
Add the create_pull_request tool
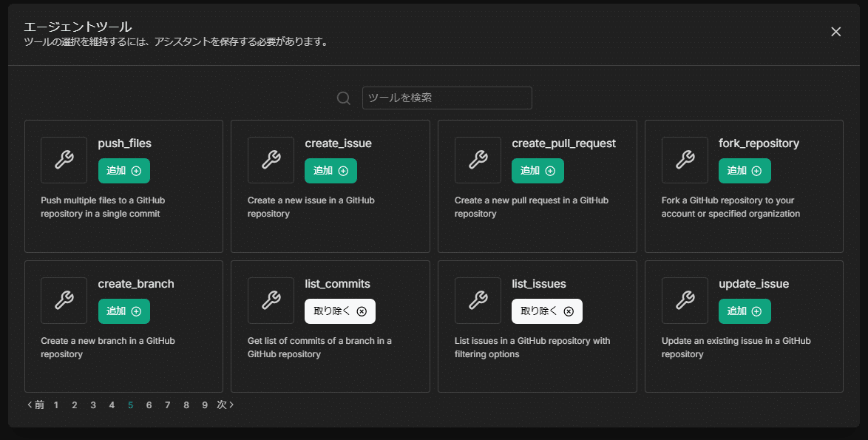click(x=538, y=170)
